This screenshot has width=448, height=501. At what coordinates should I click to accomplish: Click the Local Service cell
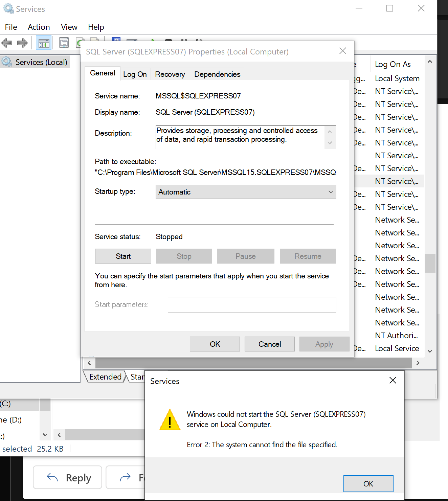click(397, 348)
